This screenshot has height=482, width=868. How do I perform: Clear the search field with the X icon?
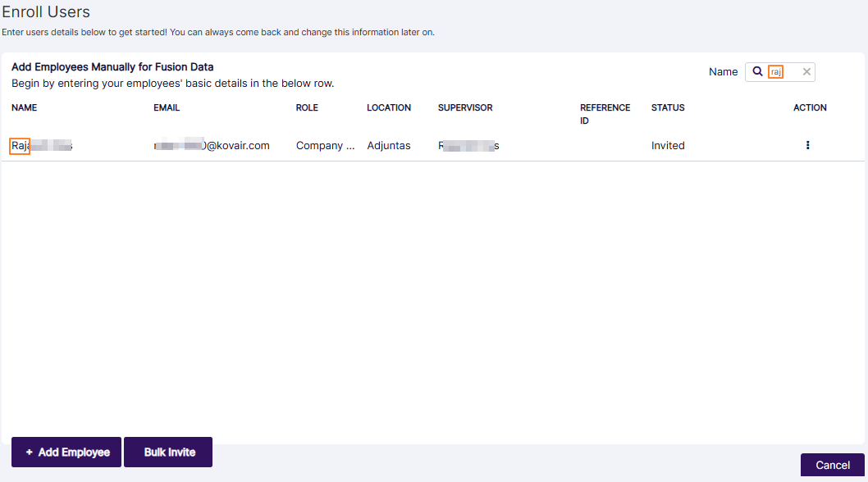(x=806, y=71)
